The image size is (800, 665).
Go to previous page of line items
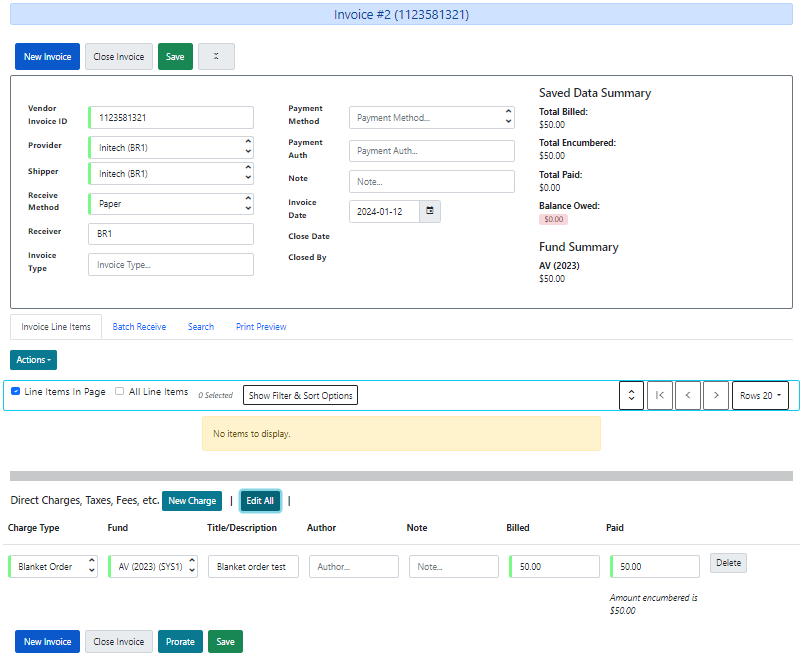click(x=687, y=395)
